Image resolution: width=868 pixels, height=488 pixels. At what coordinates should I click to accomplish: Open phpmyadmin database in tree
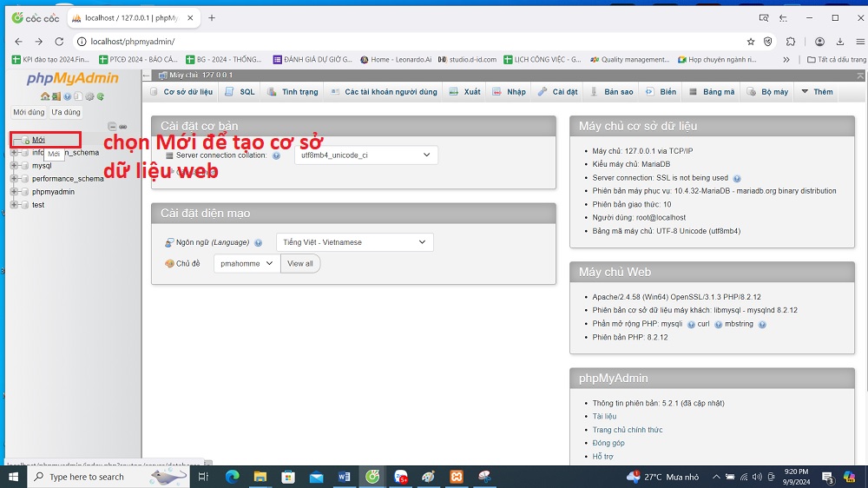coord(53,192)
